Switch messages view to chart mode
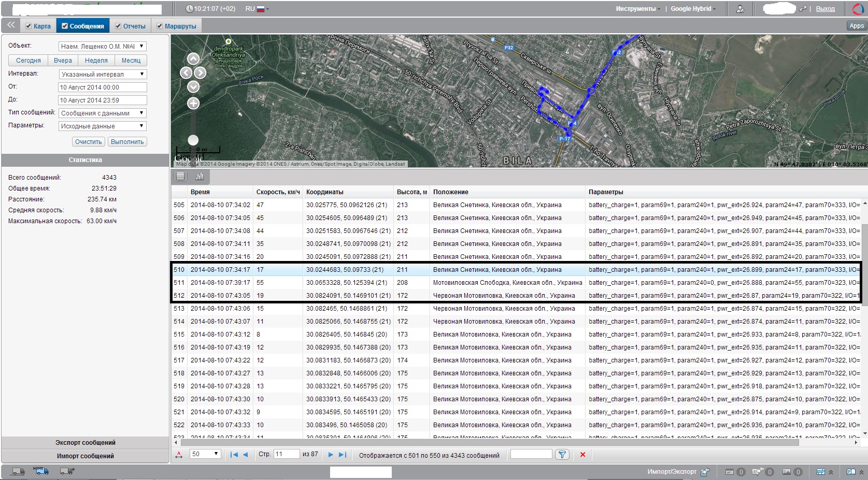The width and height of the screenshot is (868, 480). (200, 177)
